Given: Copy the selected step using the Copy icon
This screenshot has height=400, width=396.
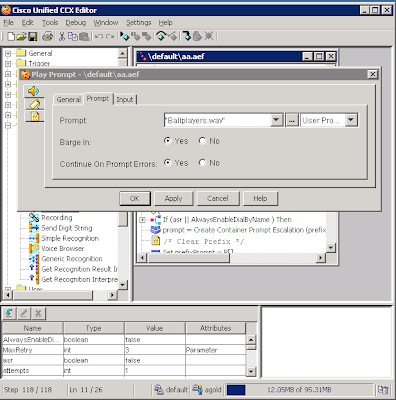Looking at the screenshot, I should (73, 36).
